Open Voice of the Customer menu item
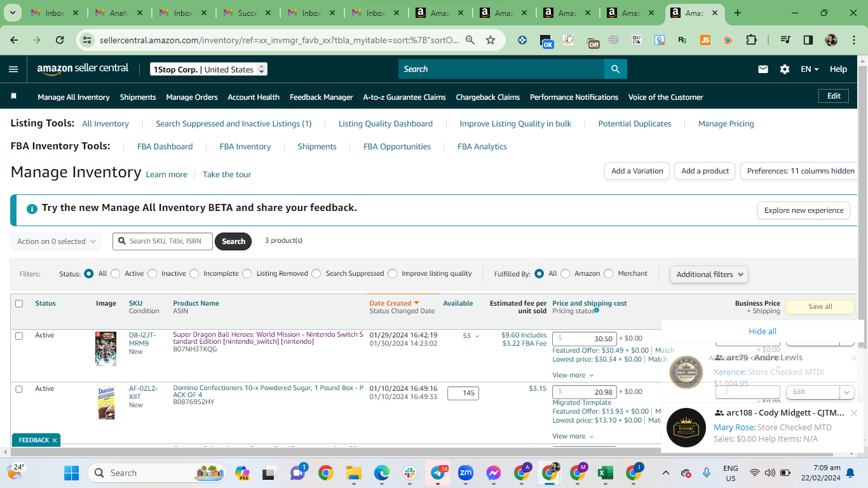 [666, 97]
